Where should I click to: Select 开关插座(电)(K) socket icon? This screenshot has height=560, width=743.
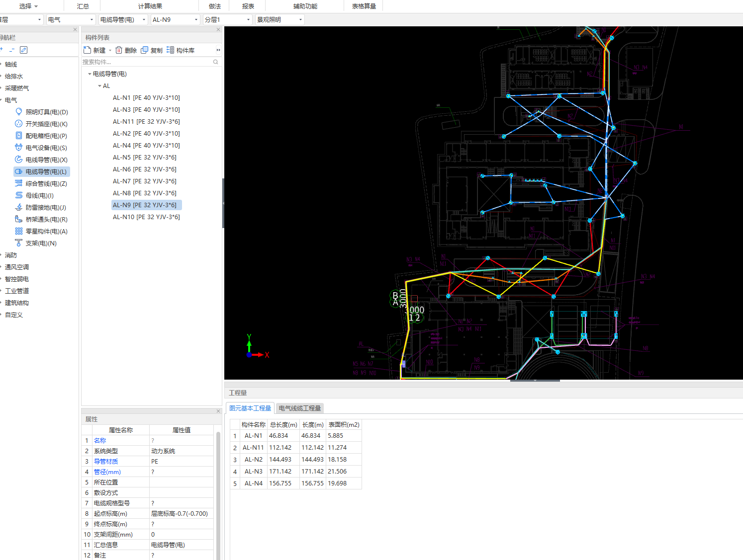coord(19,124)
